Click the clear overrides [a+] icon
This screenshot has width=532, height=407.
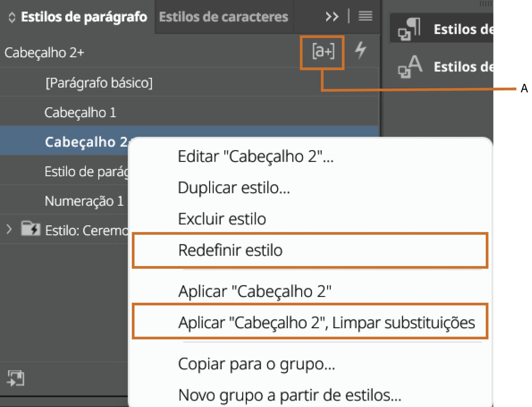(323, 51)
